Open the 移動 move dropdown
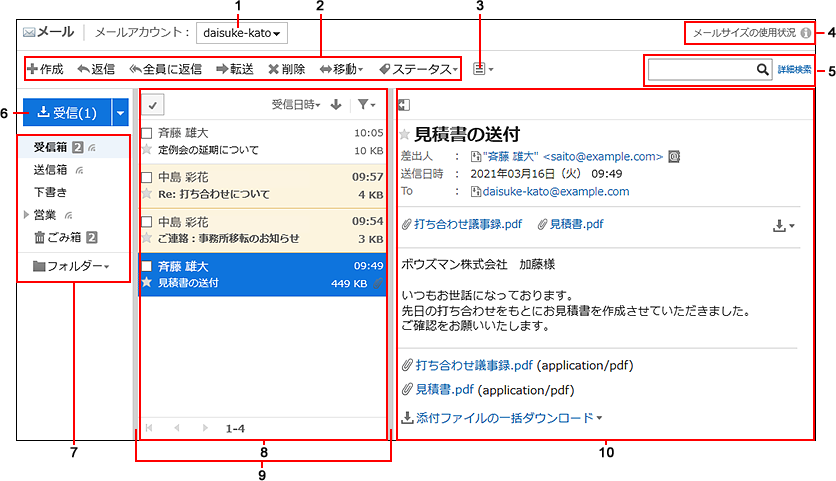 [341, 69]
